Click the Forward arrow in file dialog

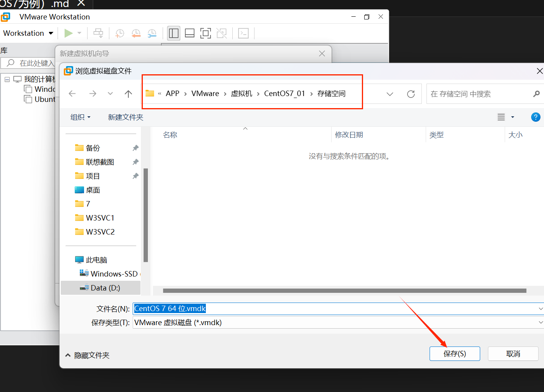click(93, 94)
